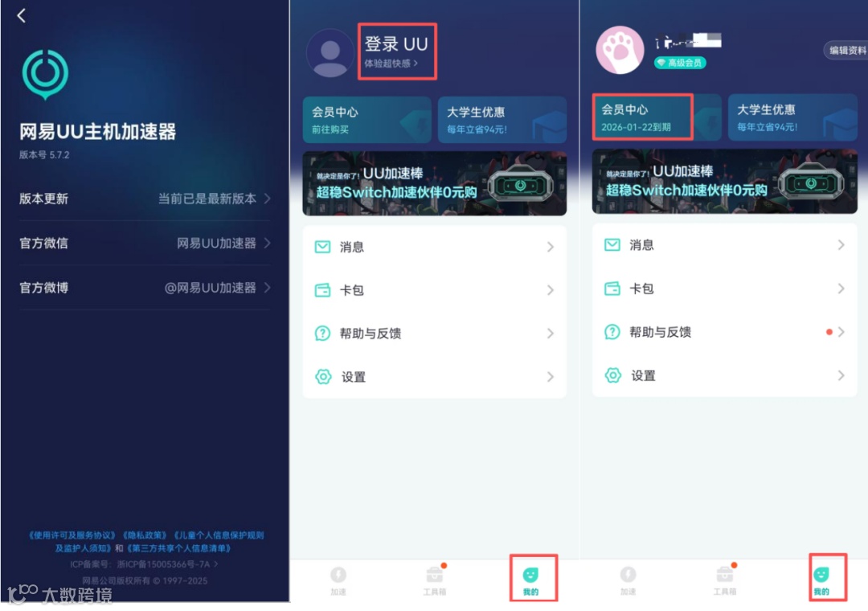Tap the 设置 gear icon in right panel
This screenshot has height=611, width=868.
(612, 375)
